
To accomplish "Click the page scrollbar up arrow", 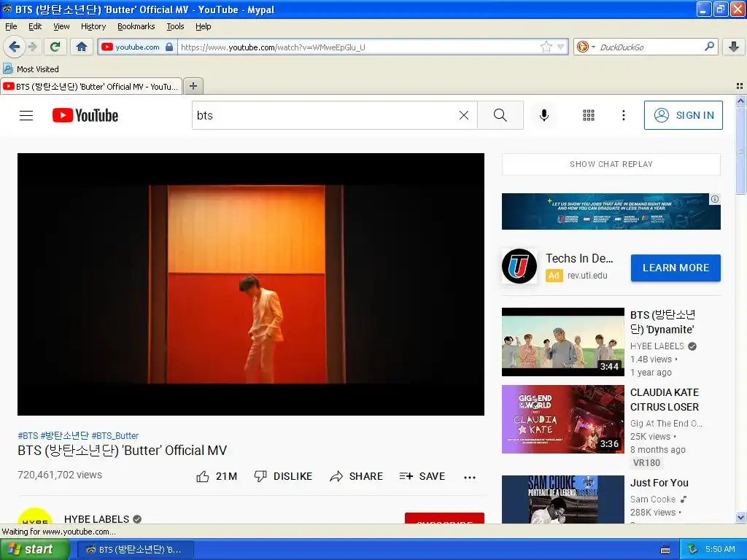I will pos(740,101).
